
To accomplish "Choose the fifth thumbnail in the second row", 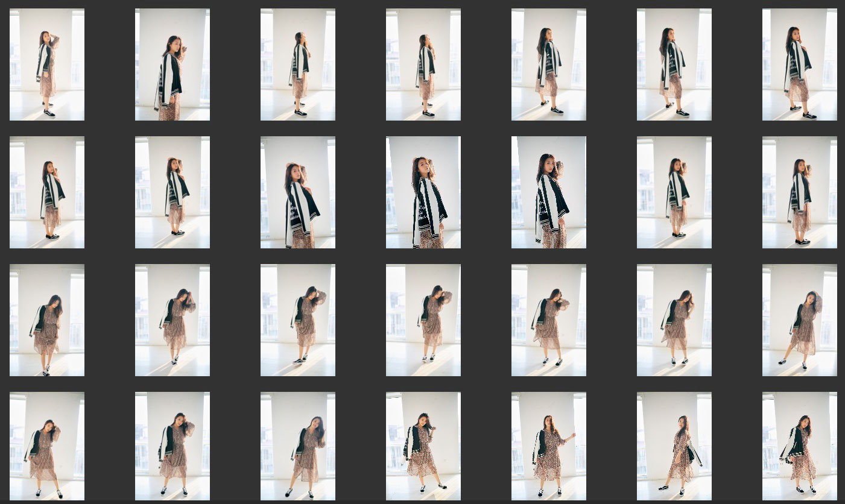I will tap(549, 192).
